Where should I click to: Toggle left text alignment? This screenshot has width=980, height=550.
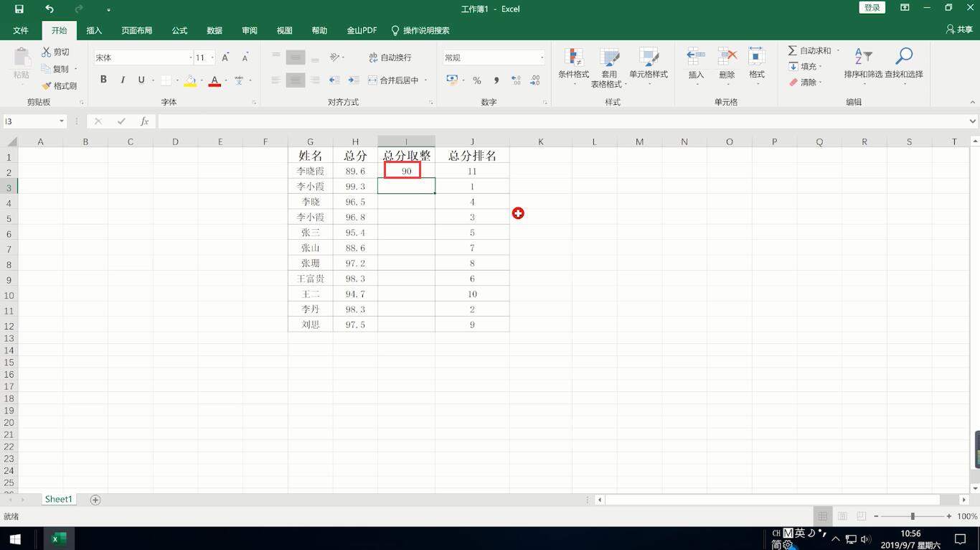click(276, 80)
